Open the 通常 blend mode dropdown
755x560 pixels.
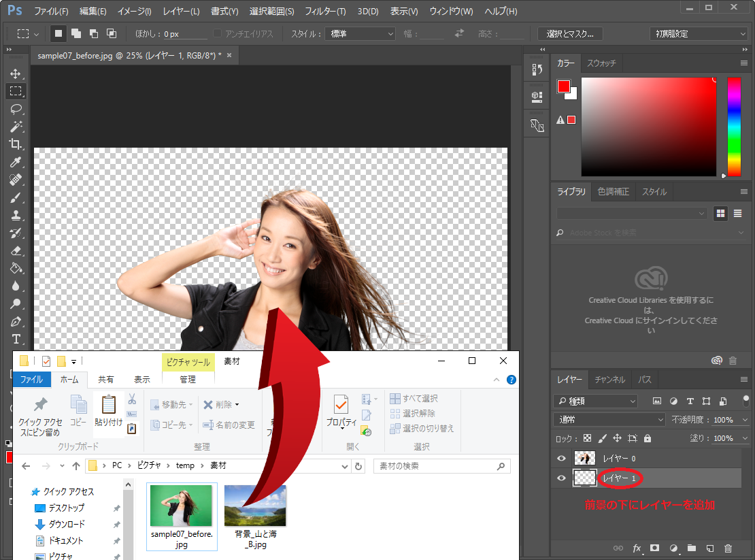click(x=610, y=420)
